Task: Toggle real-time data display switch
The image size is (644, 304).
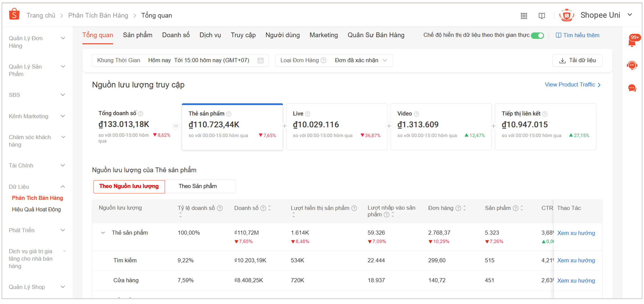Action: pos(537,35)
